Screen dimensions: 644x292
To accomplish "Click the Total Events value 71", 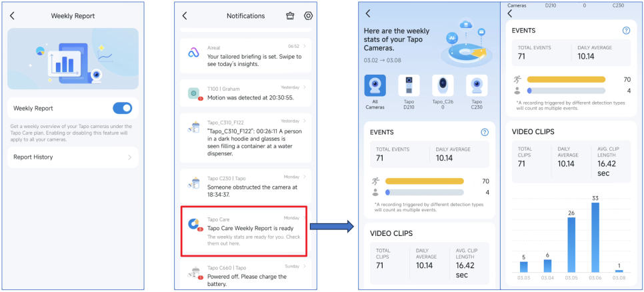I will click(379, 158).
